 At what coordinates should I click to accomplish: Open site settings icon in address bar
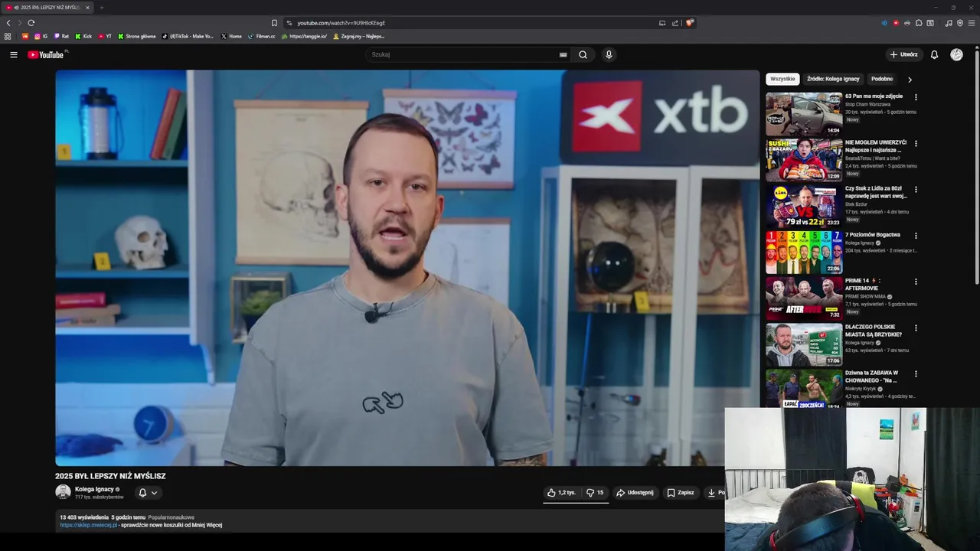289,23
